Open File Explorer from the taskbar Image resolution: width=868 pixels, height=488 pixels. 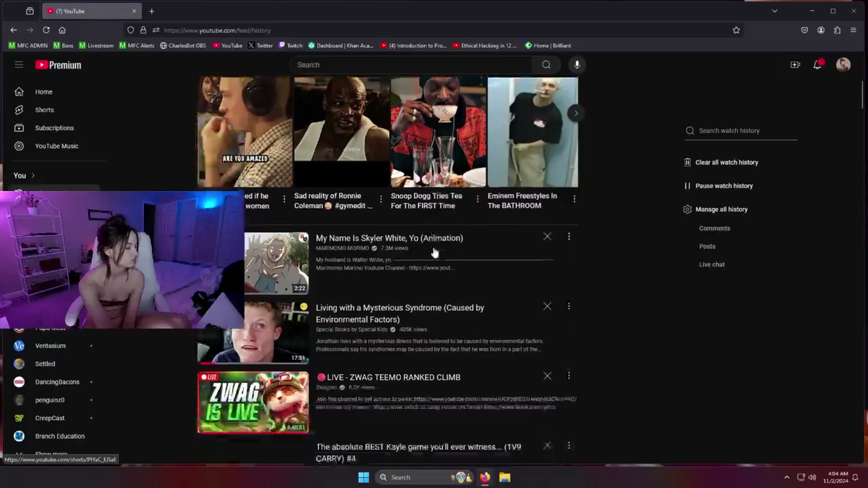pyautogui.click(x=505, y=477)
